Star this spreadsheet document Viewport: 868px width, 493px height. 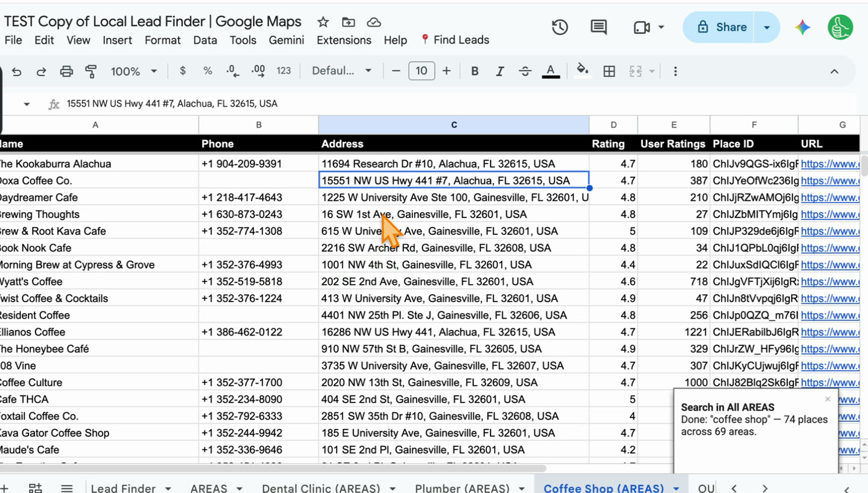point(323,22)
